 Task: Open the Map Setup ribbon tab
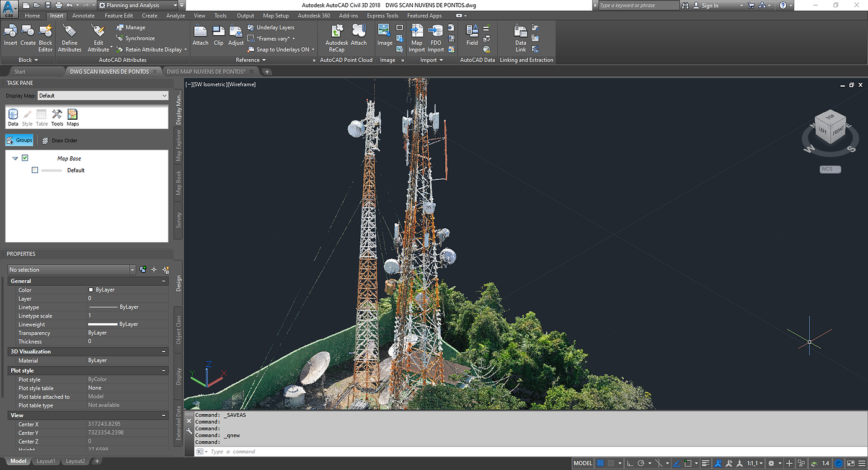[276, 16]
